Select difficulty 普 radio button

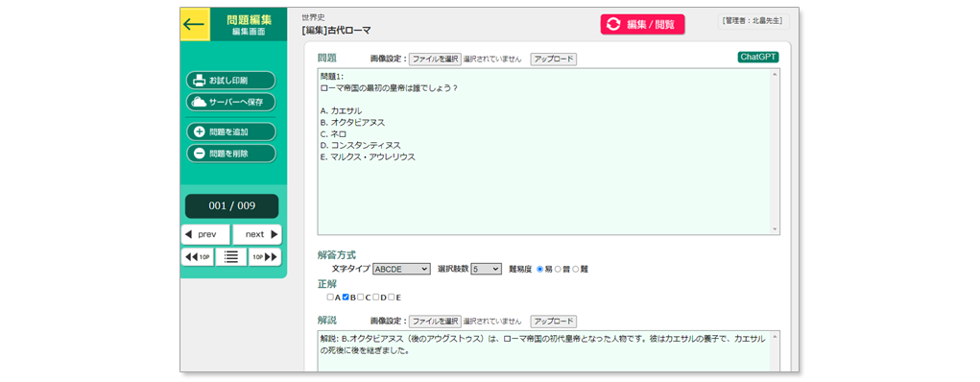tap(558, 269)
